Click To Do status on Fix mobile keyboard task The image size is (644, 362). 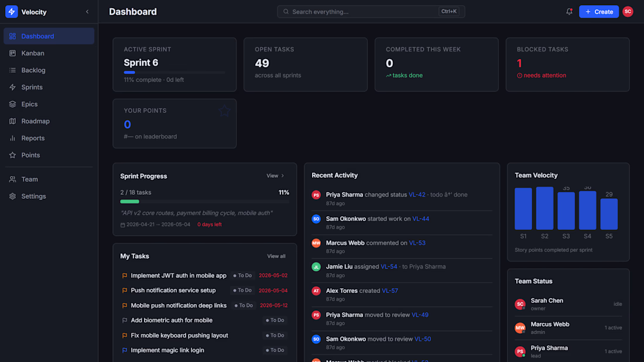click(x=275, y=335)
